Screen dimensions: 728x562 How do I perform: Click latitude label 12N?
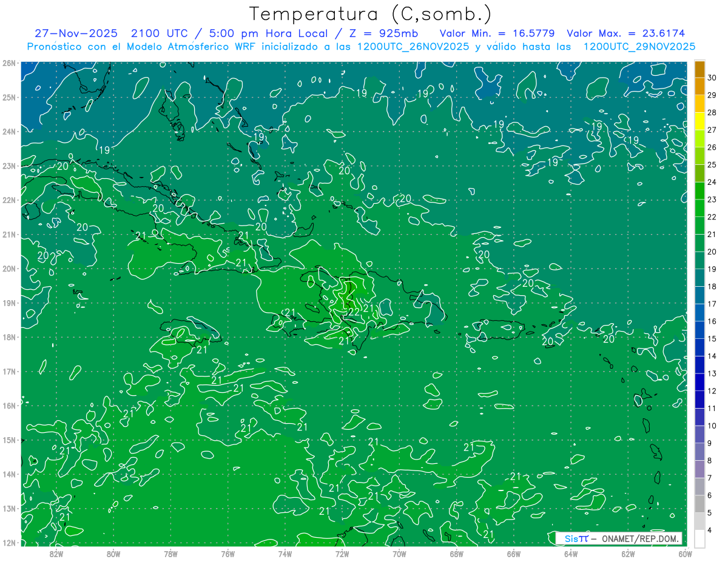(x=8, y=543)
